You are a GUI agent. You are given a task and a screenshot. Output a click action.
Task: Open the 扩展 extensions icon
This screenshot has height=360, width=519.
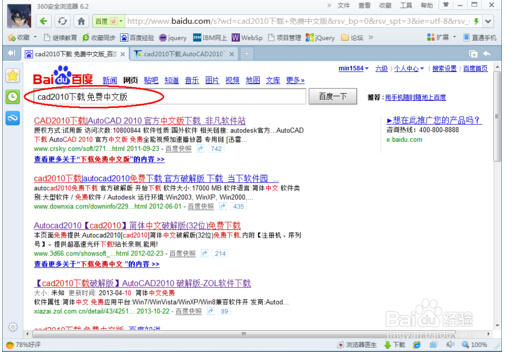438,37
